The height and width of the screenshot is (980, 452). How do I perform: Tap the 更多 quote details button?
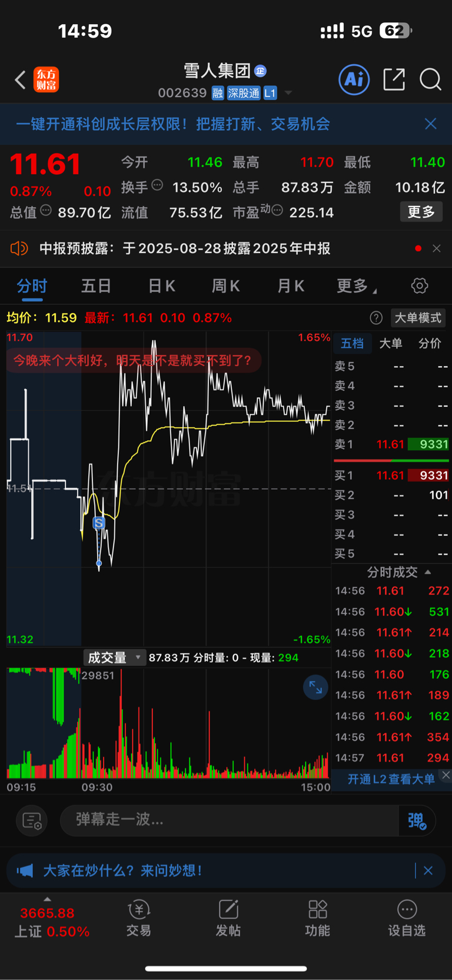pyautogui.click(x=421, y=212)
